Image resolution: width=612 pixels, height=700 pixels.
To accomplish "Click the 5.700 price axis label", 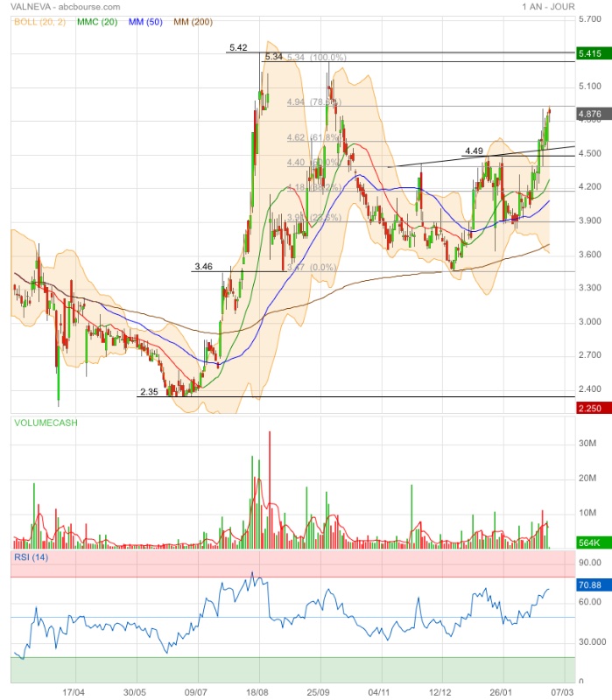I will tap(589, 19).
